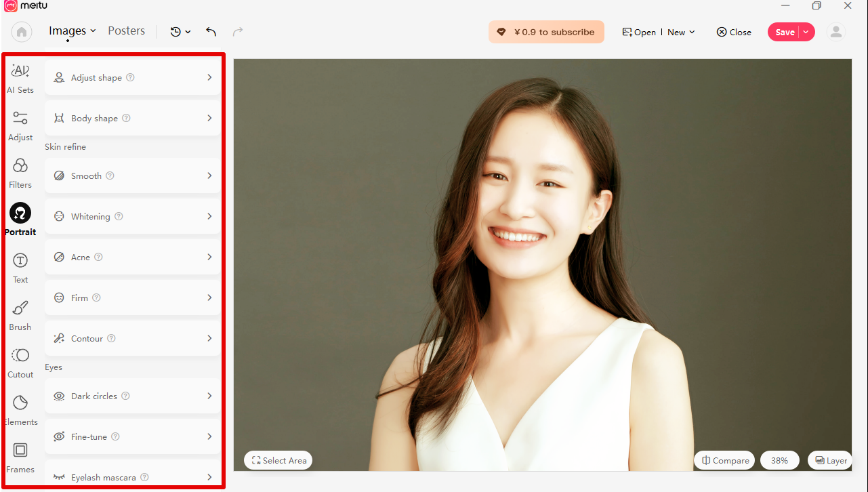Viewport: 868px width, 492px height.
Task: Select the Brush sidebar tool
Action: coord(20,316)
